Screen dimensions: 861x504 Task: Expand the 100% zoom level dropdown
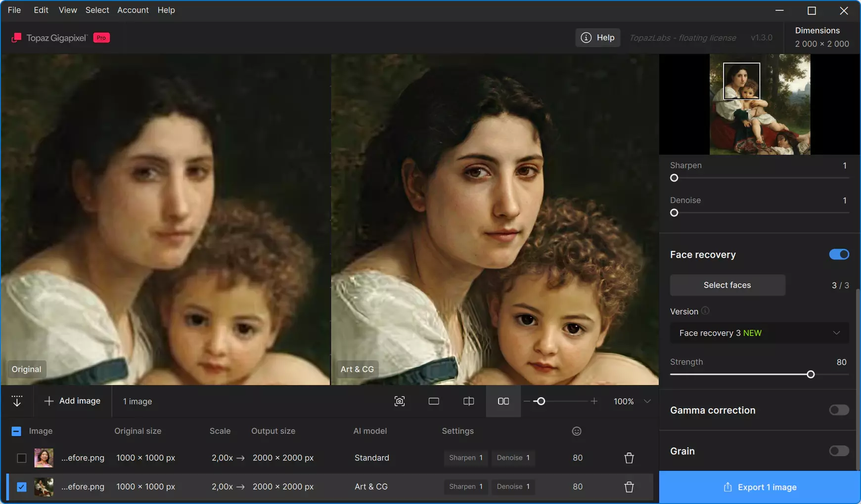pyautogui.click(x=647, y=401)
